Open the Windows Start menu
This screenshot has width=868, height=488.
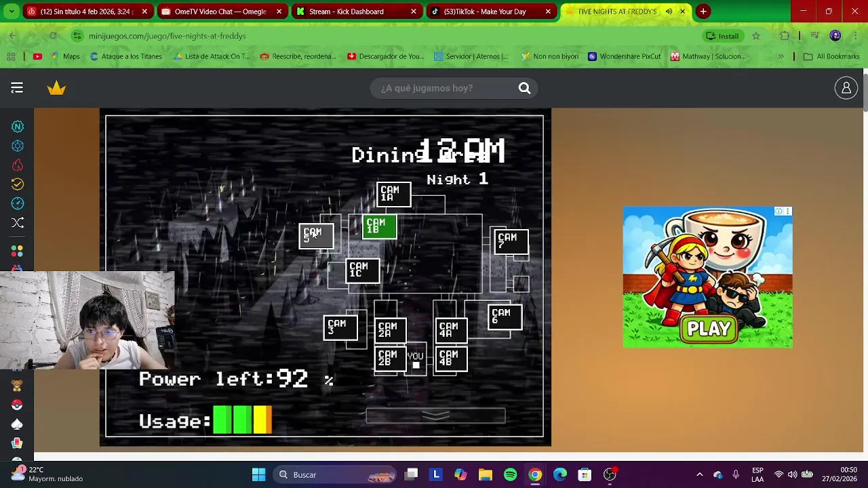pyautogui.click(x=258, y=474)
